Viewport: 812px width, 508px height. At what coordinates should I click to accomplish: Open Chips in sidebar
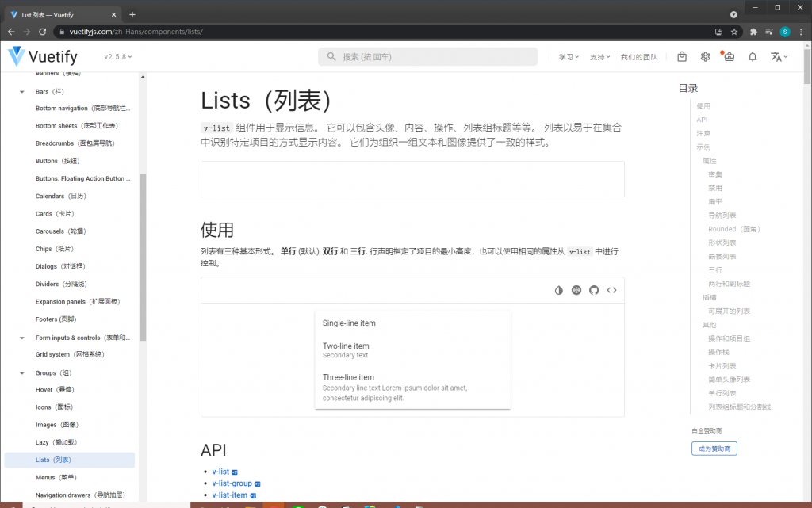tap(55, 249)
